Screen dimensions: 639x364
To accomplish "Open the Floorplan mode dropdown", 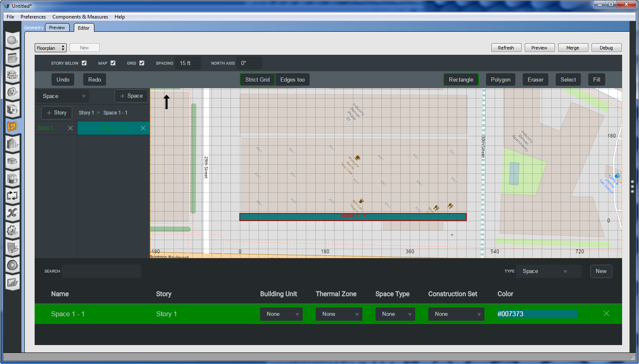I will (50, 47).
